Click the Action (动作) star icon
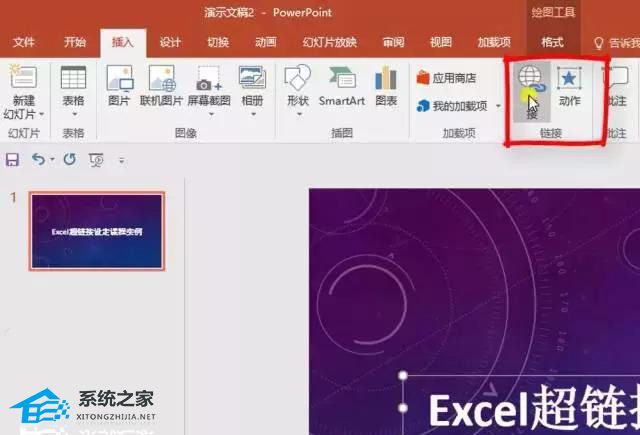The image size is (640, 435). (569, 78)
